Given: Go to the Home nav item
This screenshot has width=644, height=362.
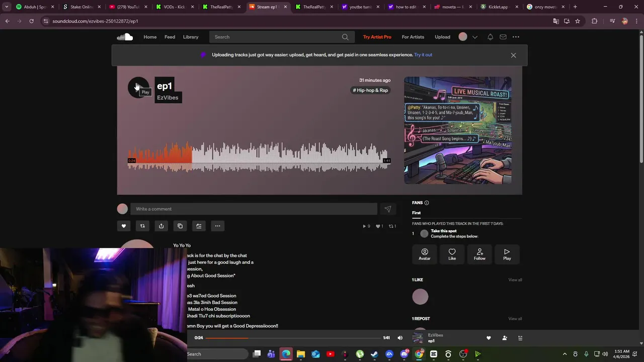Looking at the screenshot, I should pos(150,37).
